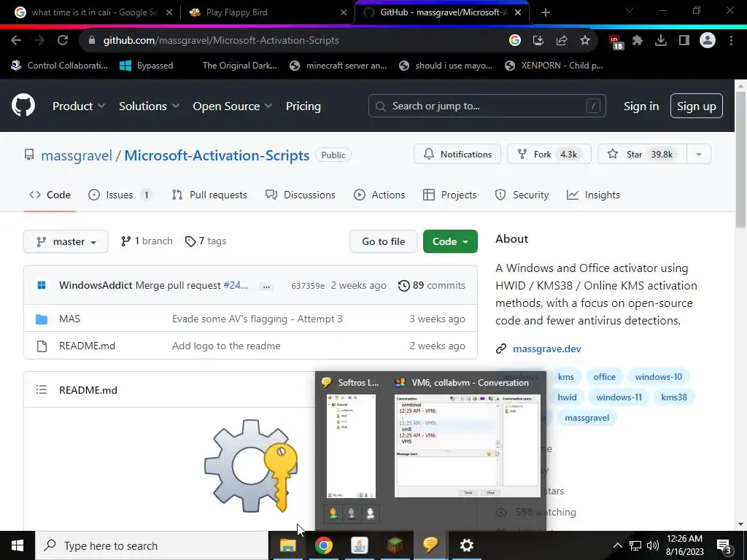Open the browser tab search chevron
The width and height of the screenshot is (747, 560).
point(629,11)
